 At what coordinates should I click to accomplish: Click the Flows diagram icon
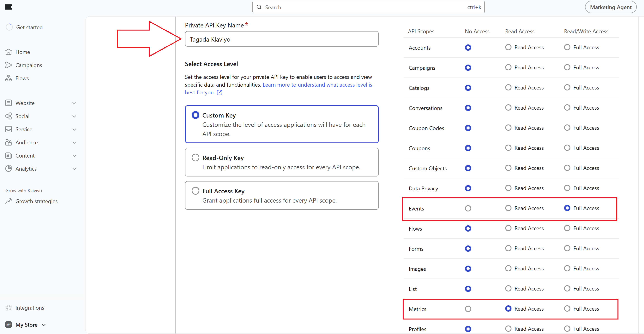click(x=9, y=78)
